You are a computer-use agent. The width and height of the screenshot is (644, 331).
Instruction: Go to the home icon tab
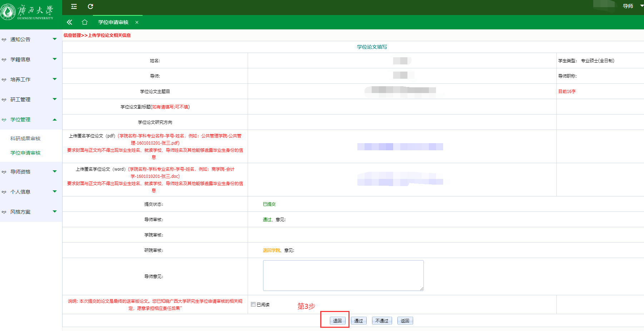click(85, 22)
